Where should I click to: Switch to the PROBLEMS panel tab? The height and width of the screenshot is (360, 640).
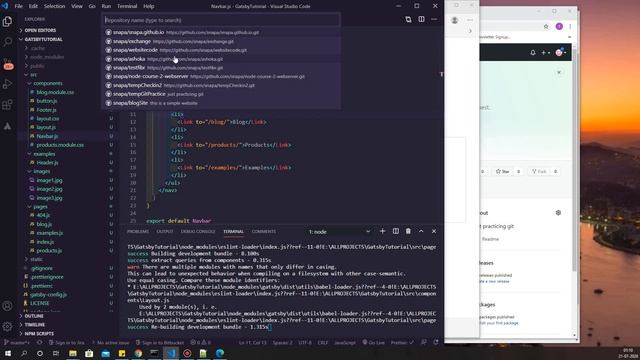[138, 231]
